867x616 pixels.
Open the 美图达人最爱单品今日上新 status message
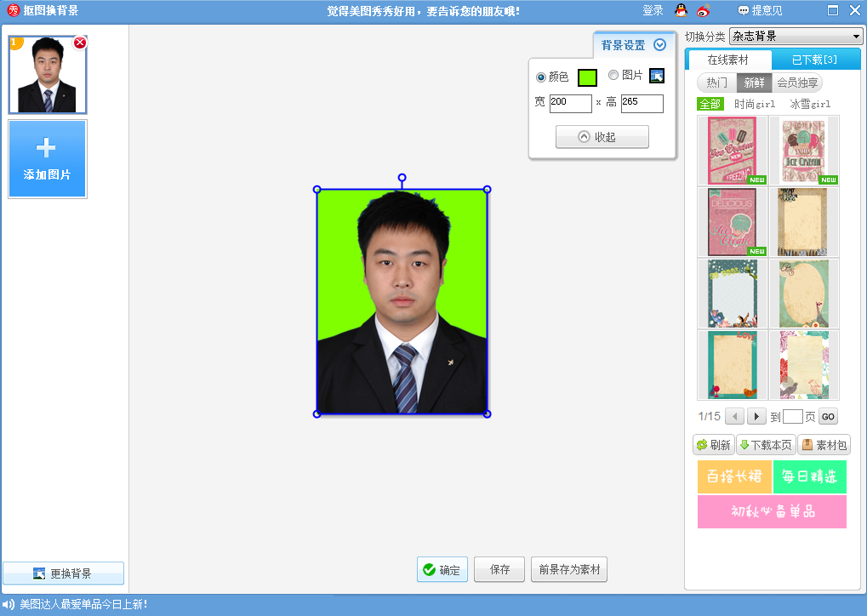pos(83,604)
